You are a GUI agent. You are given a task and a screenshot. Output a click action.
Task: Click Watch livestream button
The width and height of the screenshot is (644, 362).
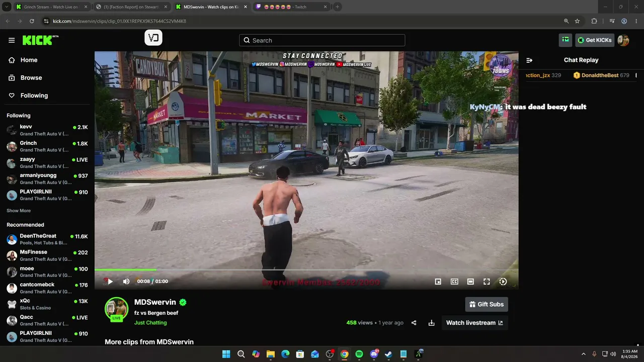point(474,323)
